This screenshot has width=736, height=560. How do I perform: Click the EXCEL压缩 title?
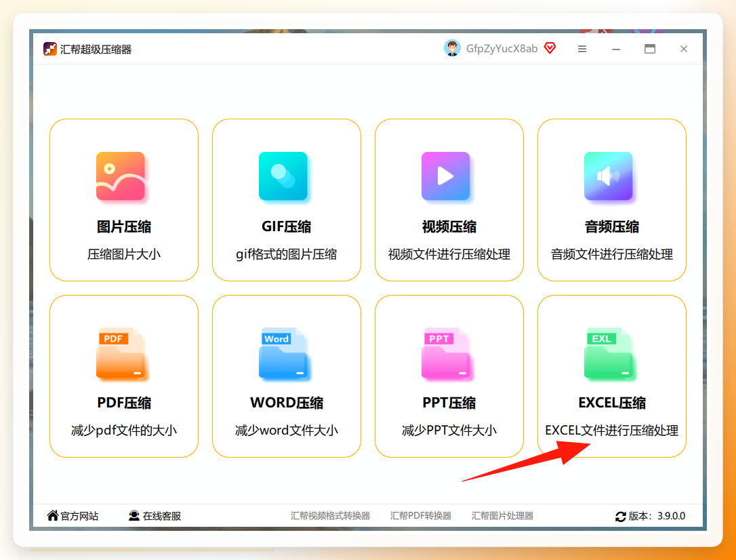point(612,403)
